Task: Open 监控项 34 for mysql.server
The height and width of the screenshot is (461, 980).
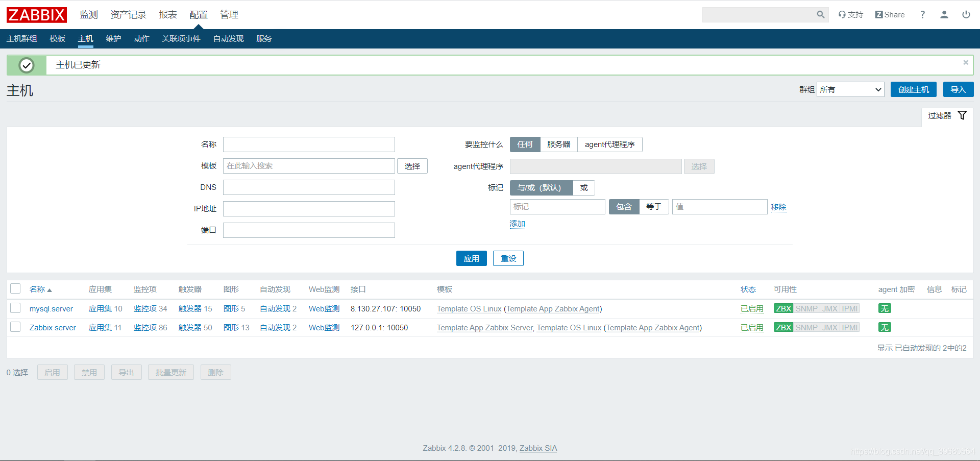Action: point(145,308)
